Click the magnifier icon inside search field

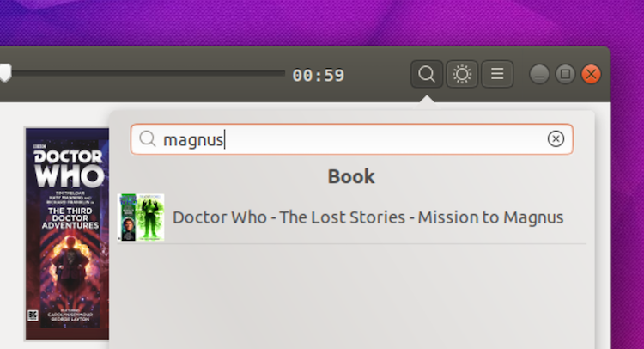coord(147,139)
